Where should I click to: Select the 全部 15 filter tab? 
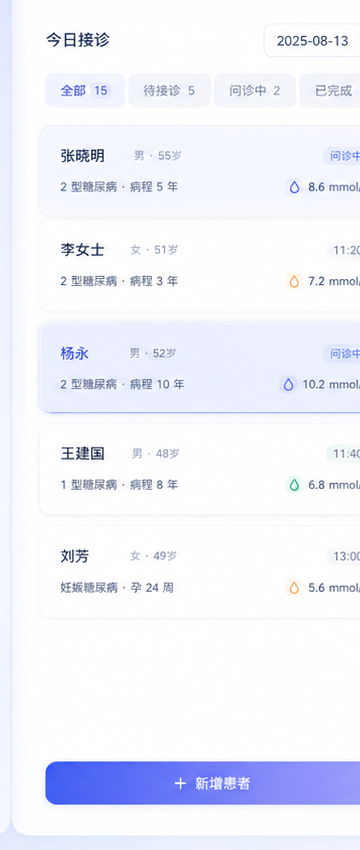pos(85,90)
